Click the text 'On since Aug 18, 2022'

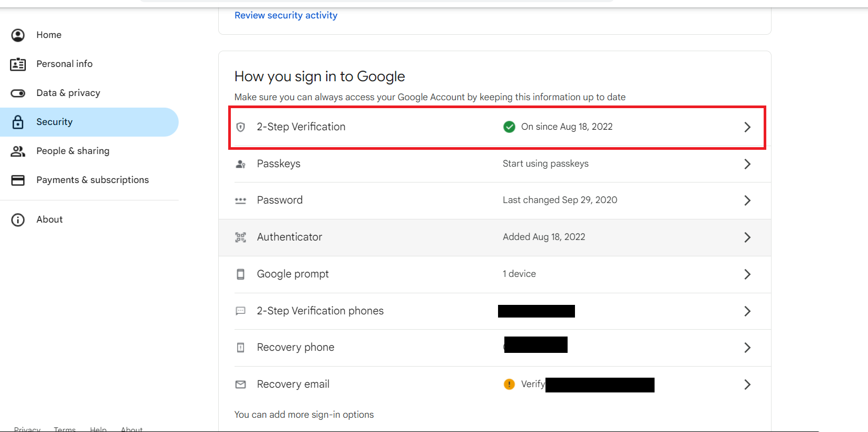pos(567,127)
